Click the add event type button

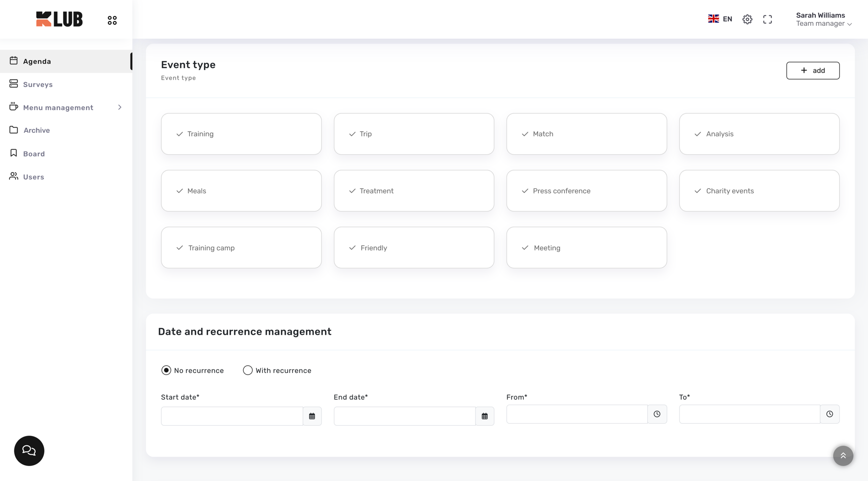coord(813,70)
